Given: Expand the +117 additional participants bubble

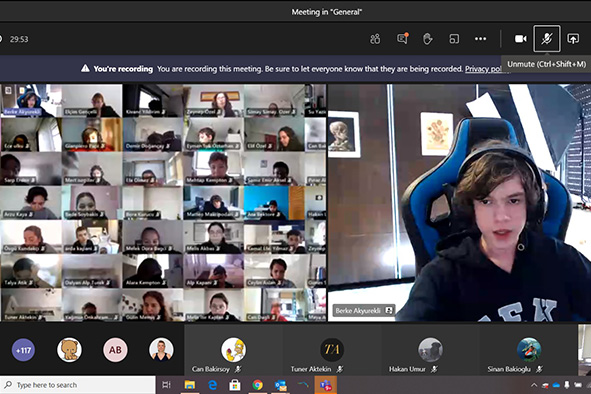Looking at the screenshot, I should (23, 350).
